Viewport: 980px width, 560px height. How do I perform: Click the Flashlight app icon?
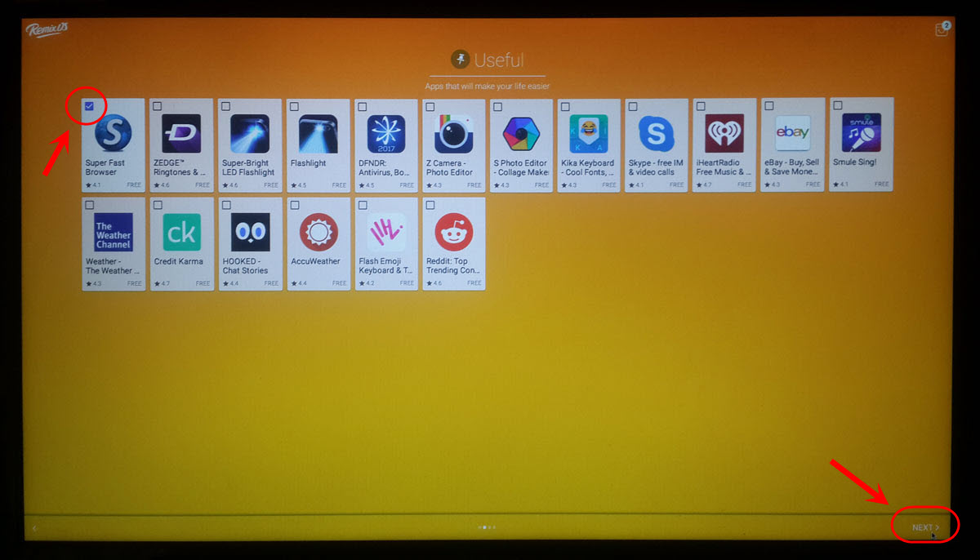(x=318, y=134)
